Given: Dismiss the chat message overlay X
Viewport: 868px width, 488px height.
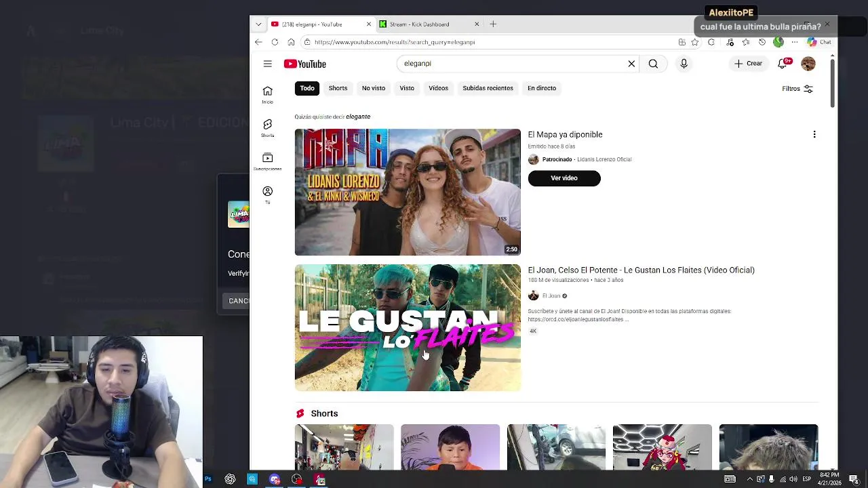Looking at the screenshot, I should (827, 25).
